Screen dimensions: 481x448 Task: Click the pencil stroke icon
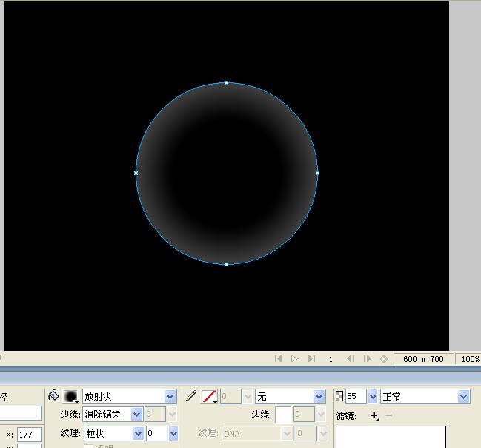click(x=191, y=396)
